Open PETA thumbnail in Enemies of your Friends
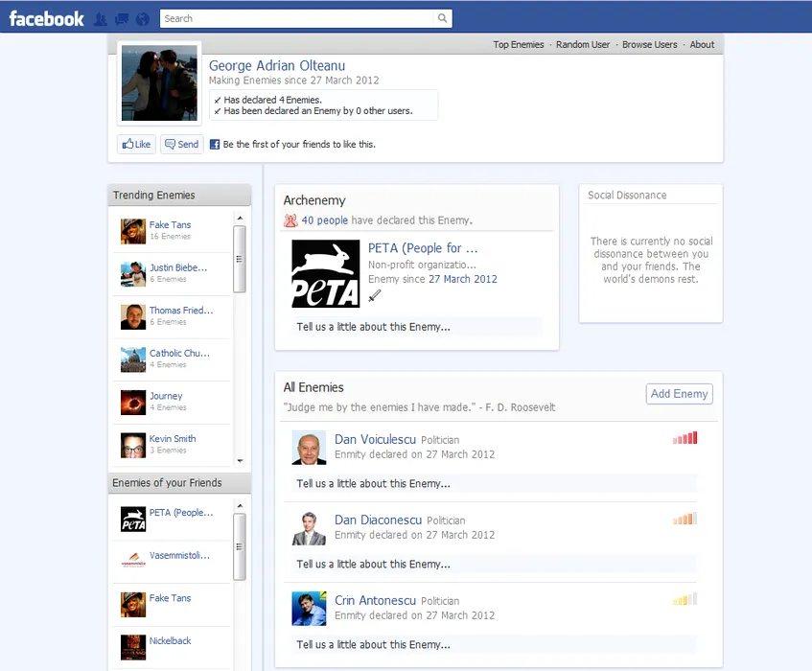The width and height of the screenshot is (812, 671). [133, 519]
